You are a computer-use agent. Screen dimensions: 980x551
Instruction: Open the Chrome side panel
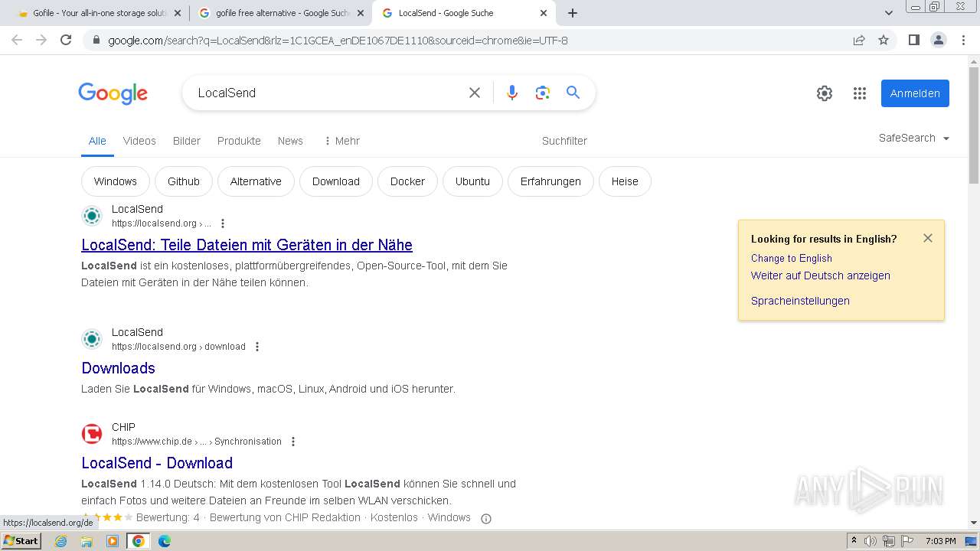(913, 40)
